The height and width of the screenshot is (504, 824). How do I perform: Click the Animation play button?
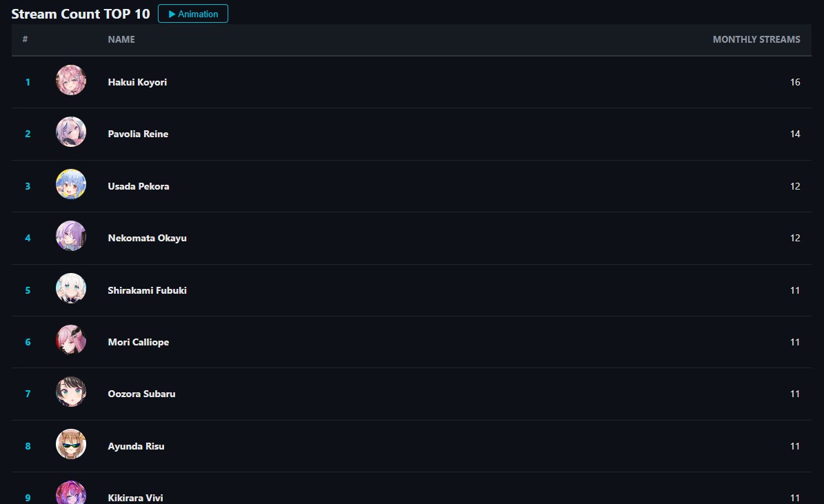tap(193, 14)
